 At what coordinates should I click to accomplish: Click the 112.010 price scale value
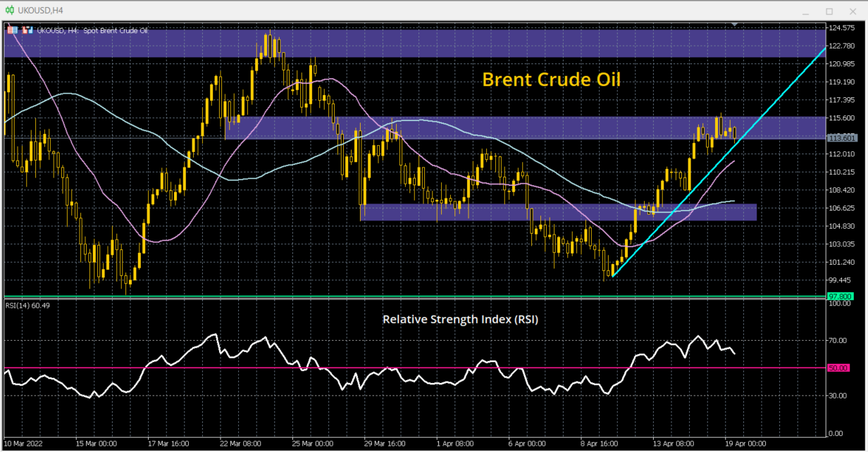coord(843,153)
